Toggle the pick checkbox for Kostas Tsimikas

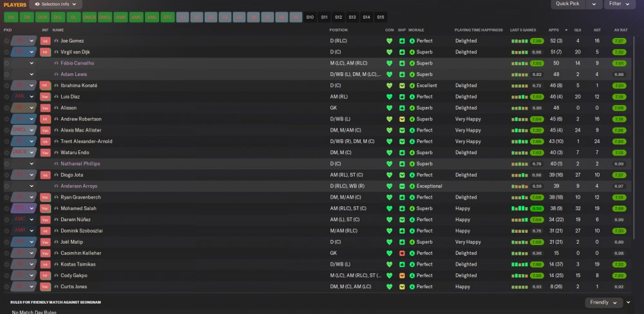coord(6,264)
